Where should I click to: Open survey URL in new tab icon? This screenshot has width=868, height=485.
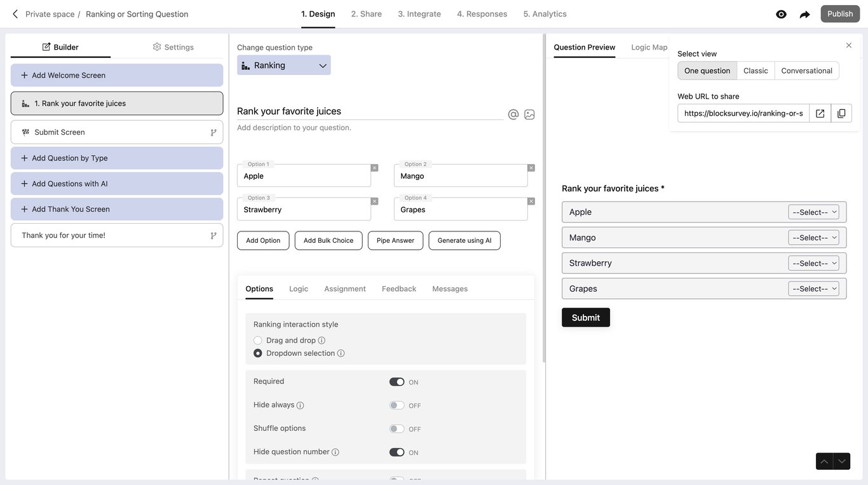click(820, 113)
